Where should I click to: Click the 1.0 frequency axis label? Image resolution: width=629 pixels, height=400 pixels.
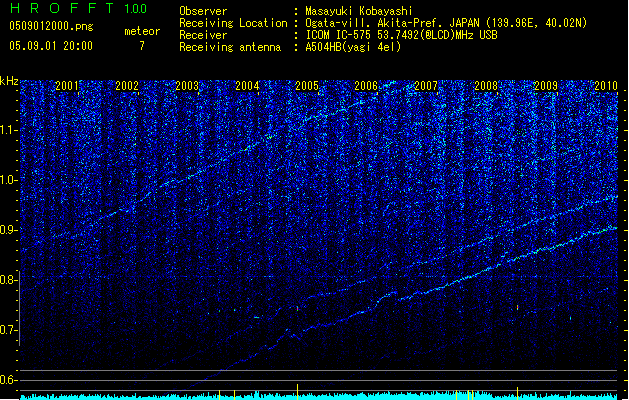point(9,180)
